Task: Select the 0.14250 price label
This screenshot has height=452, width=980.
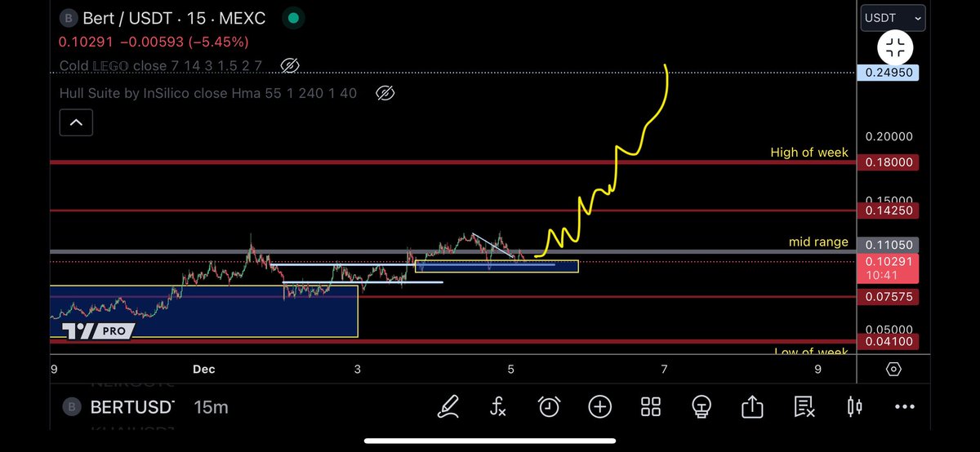Action: point(889,210)
